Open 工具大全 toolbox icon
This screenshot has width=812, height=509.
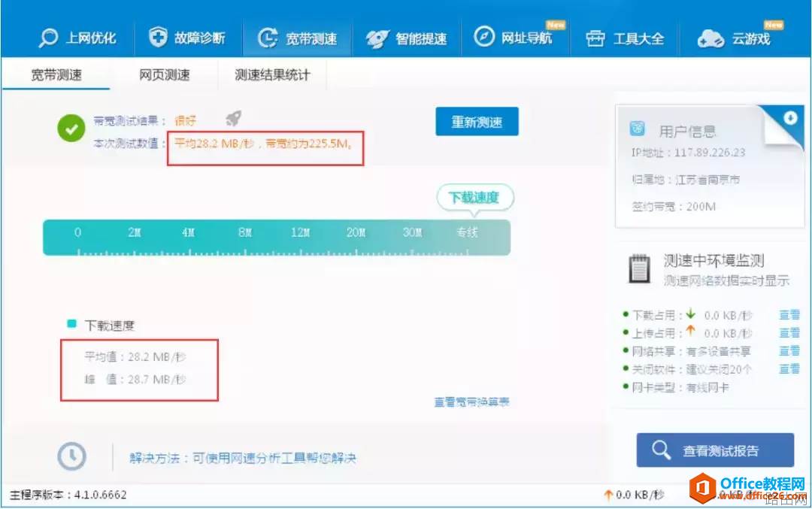pos(595,38)
